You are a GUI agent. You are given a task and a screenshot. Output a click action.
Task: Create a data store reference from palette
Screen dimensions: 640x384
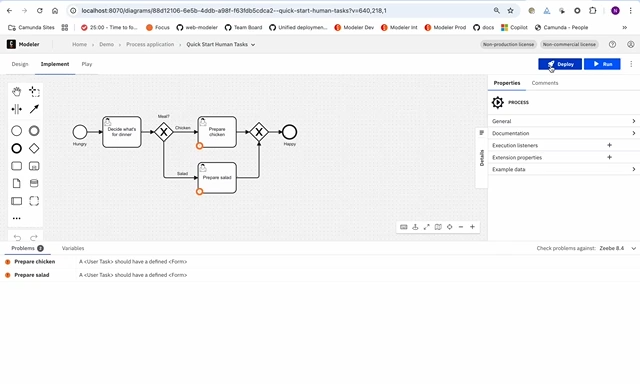[x=34, y=183]
